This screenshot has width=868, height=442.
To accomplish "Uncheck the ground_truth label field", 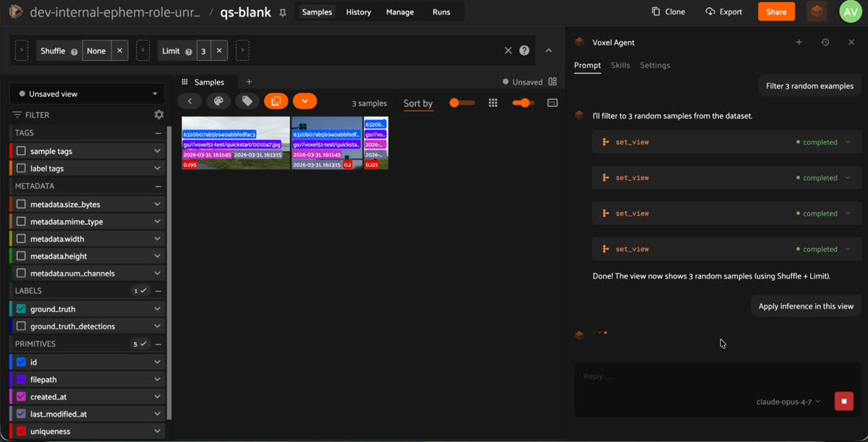I will (21, 309).
